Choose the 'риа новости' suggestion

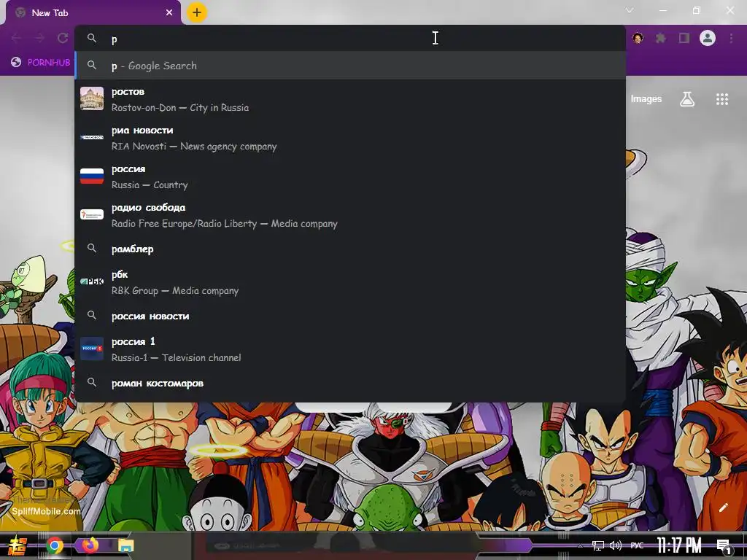(350, 138)
